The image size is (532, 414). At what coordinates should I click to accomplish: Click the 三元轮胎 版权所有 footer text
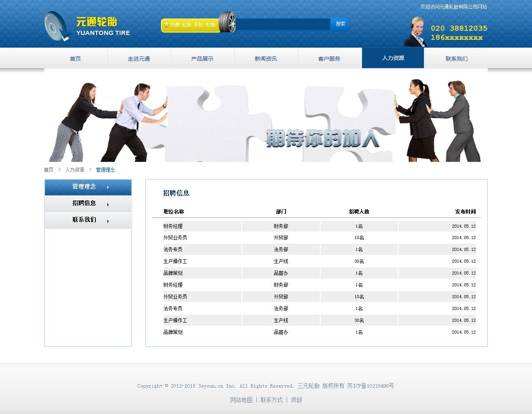[321, 386]
